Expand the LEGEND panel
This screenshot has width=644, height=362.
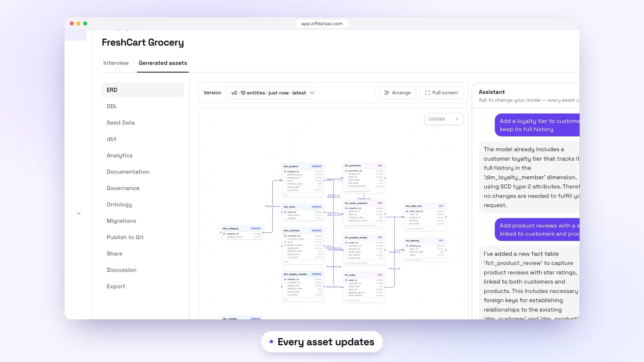coord(443,119)
